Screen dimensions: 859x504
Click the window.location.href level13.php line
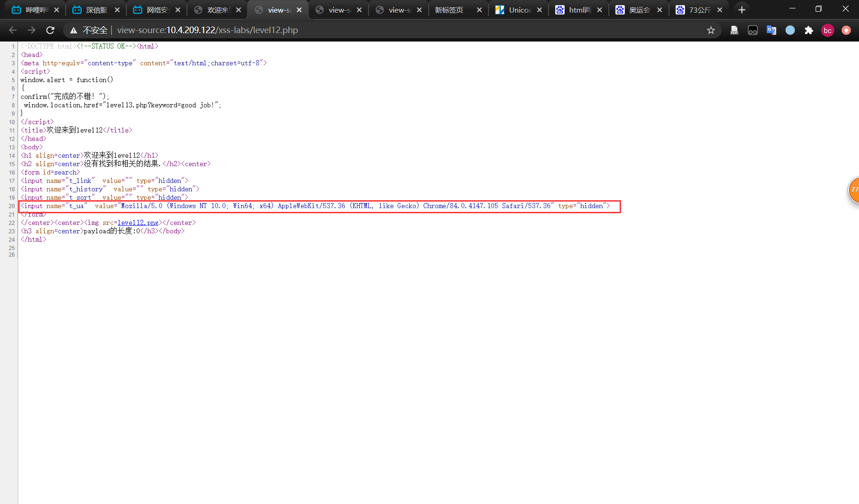tap(123, 105)
